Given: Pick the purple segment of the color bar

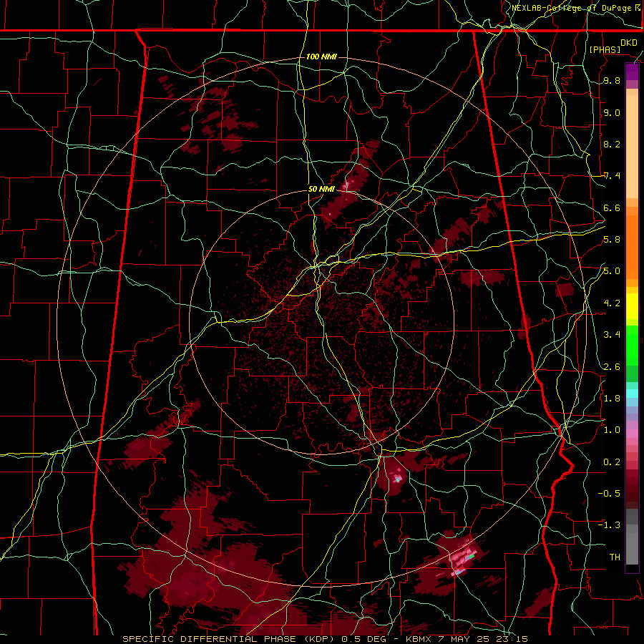Looking at the screenshot, I should pyautogui.click(x=632, y=72).
